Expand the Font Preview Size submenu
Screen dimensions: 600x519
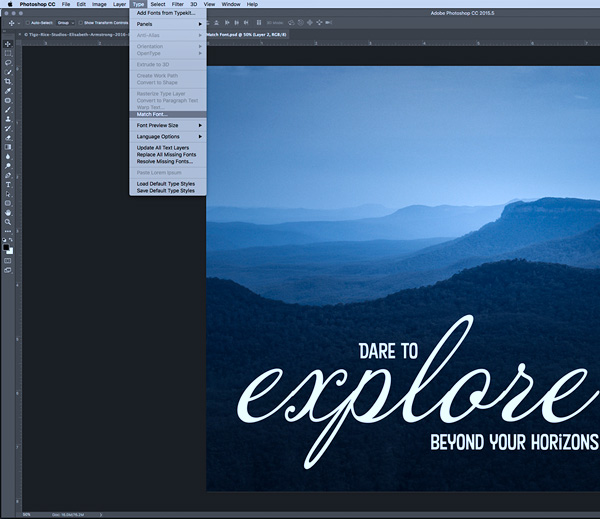(x=168, y=126)
